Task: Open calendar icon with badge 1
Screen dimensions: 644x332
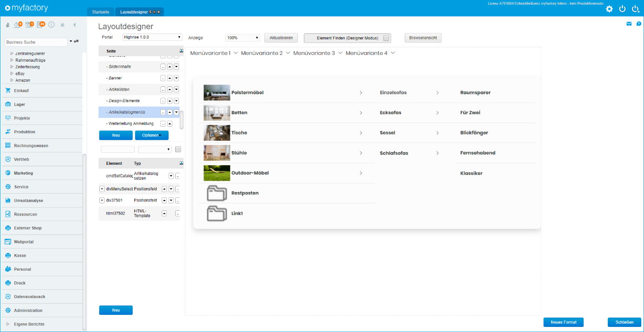Action: 29,25
